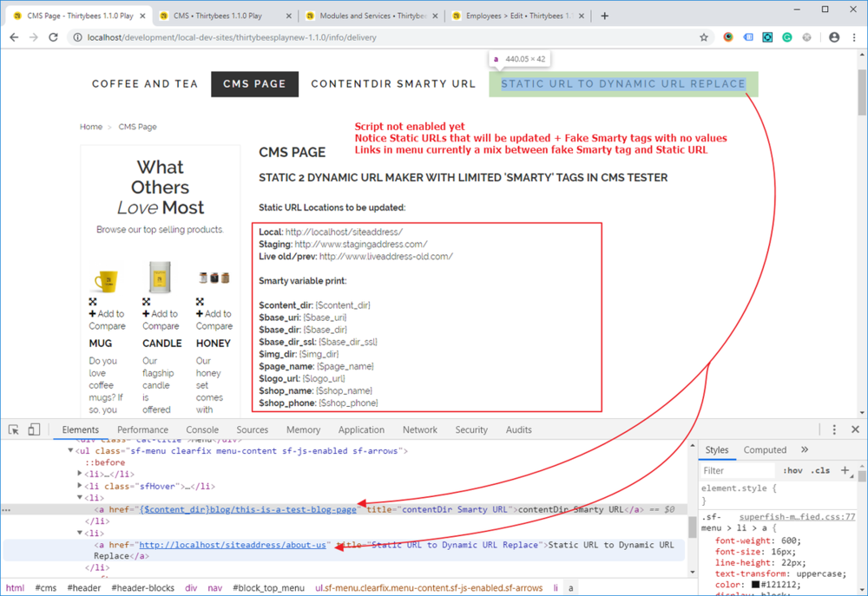Screen dimensions: 868x596
Task: Click the new style rule plus icon
Action: click(x=845, y=470)
